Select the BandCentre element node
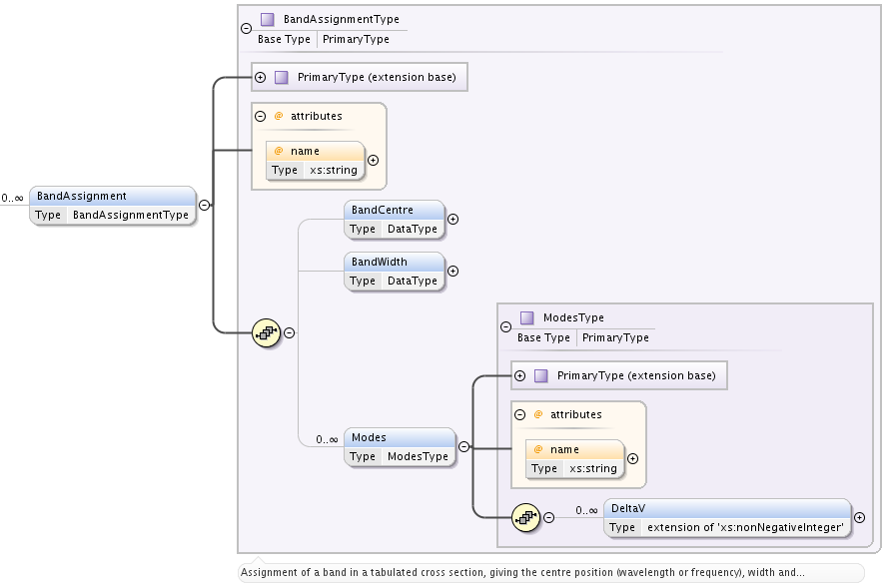Image resolution: width=885 pixels, height=588 pixels. [x=395, y=220]
